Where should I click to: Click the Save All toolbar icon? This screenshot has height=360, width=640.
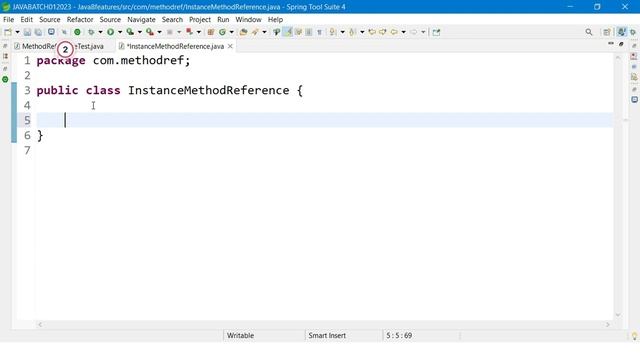click(x=38, y=32)
